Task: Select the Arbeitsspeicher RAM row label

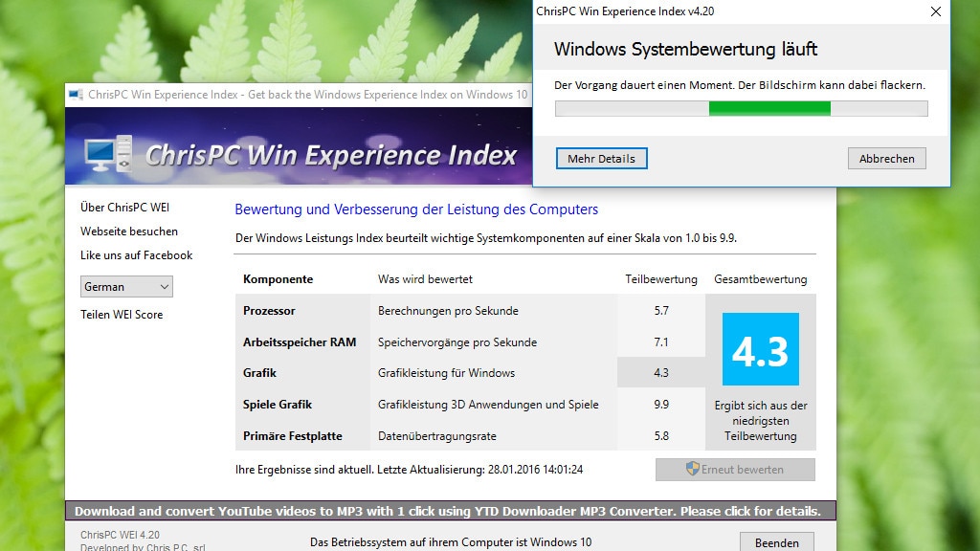Action: [x=300, y=342]
